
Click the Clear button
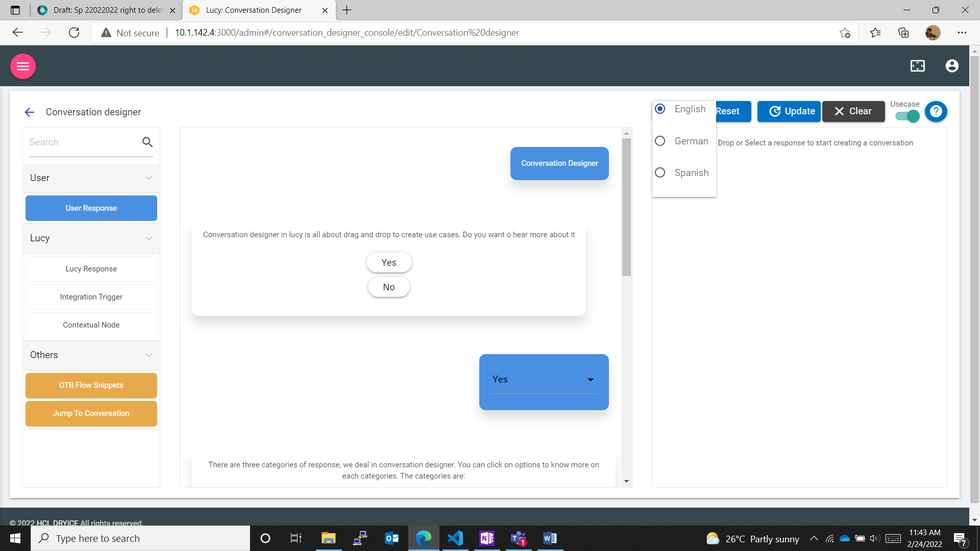(853, 111)
